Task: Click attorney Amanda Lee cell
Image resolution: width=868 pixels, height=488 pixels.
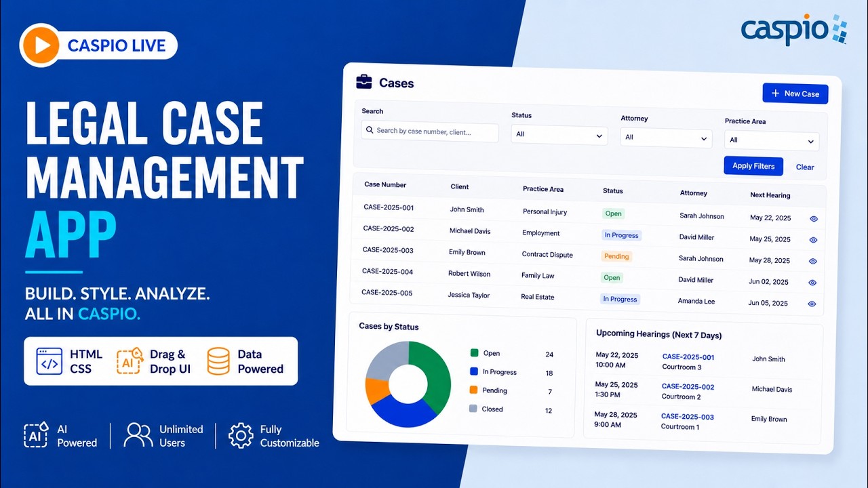Action: point(696,301)
